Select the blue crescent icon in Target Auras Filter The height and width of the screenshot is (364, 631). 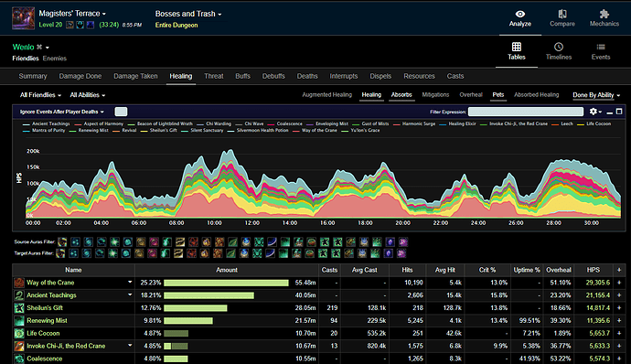(x=271, y=253)
